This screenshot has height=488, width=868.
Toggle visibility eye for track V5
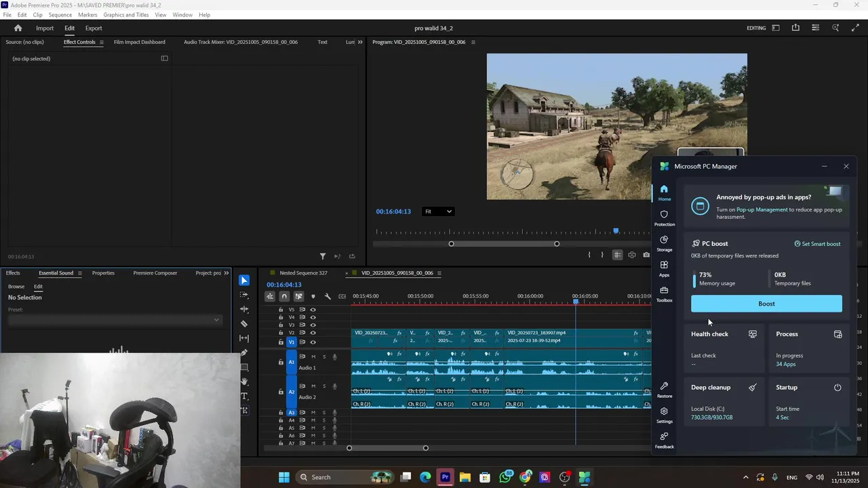tap(313, 310)
